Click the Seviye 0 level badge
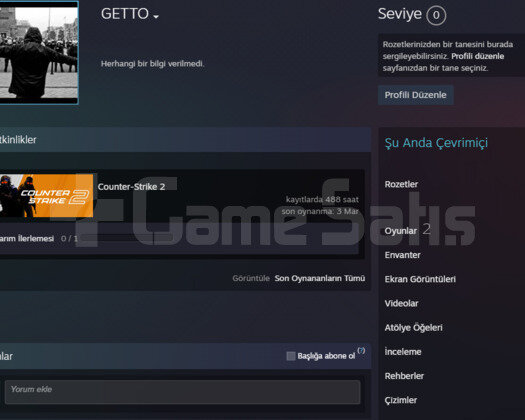This screenshot has height=420, width=525. click(436, 15)
